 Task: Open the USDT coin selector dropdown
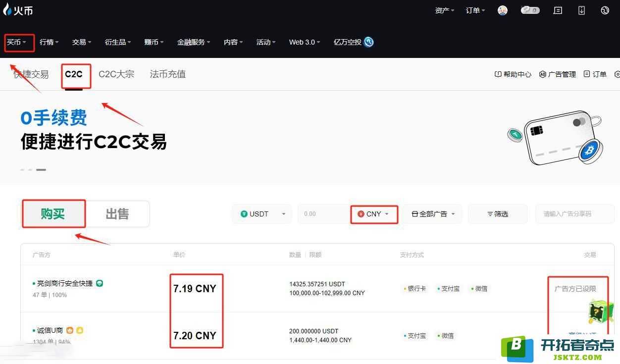click(x=262, y=214)
